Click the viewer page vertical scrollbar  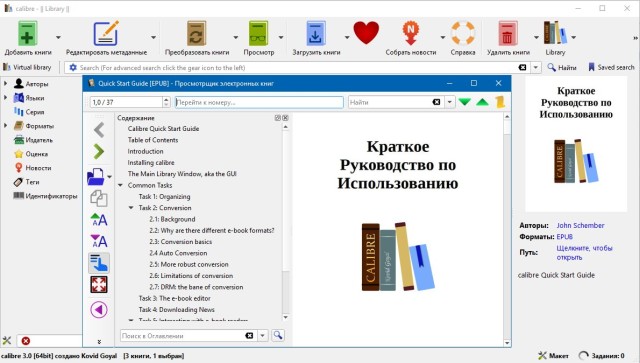(x=507, y=229)
